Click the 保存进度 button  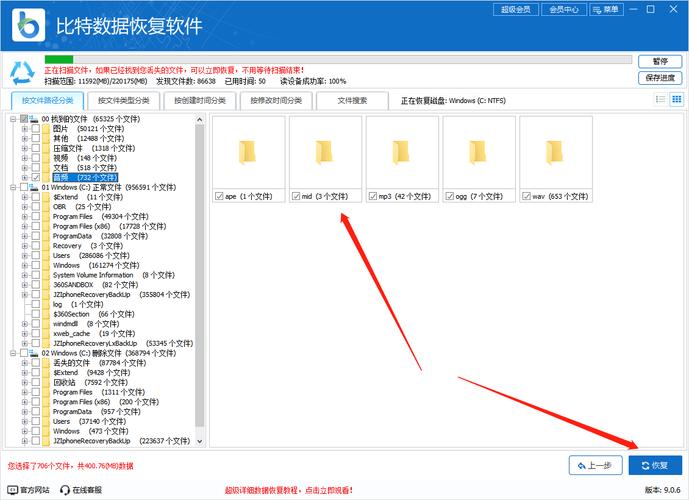[660, 78]
